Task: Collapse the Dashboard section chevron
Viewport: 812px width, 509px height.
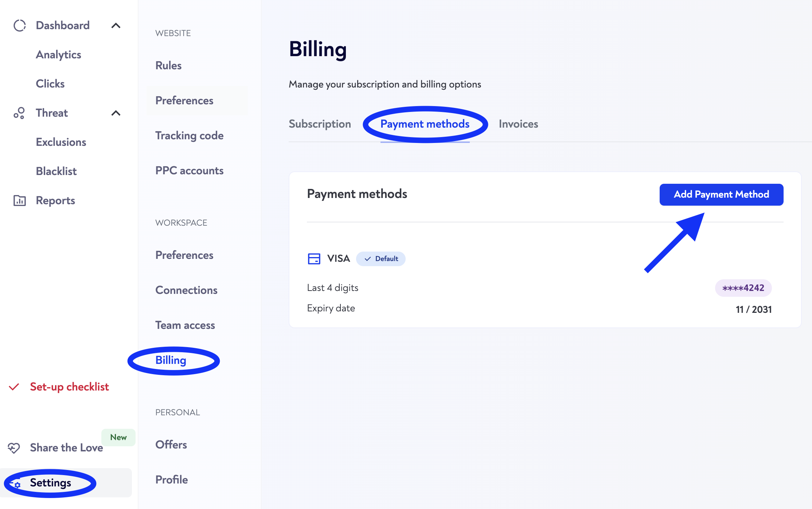Action: [x=116, y=26]
